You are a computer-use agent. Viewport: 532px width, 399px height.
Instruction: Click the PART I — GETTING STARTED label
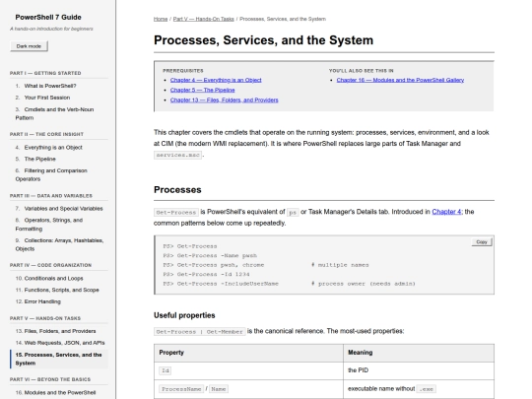click(x=45, y=73)
